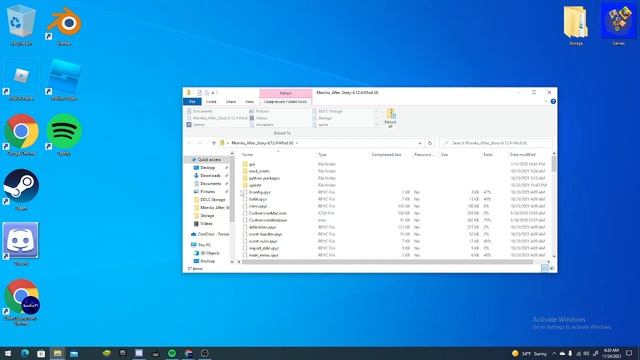Collapse the ribbon with the chevron
Screen dimensions: 640x360
(547, 102)
